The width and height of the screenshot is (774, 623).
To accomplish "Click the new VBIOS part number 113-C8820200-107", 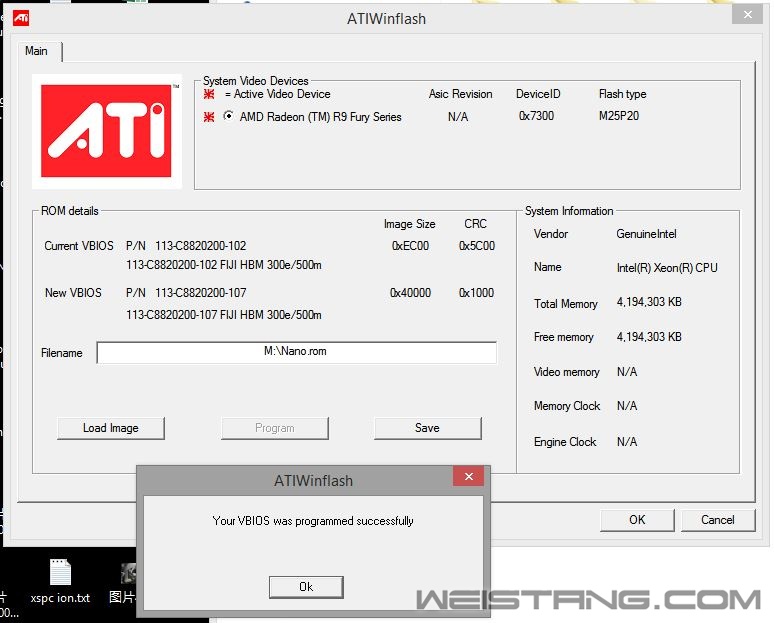I will pyautogui.click(x=200, y=293).
